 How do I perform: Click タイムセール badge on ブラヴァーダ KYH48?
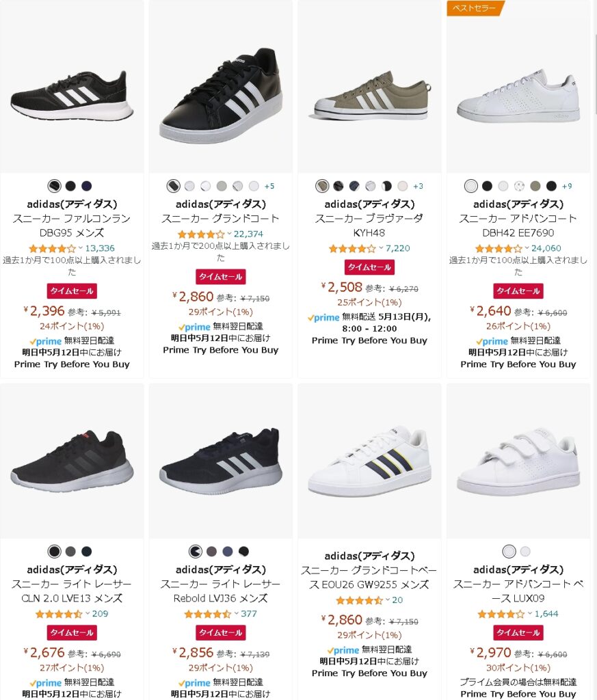pyautogui.click(x=369, y=267)
